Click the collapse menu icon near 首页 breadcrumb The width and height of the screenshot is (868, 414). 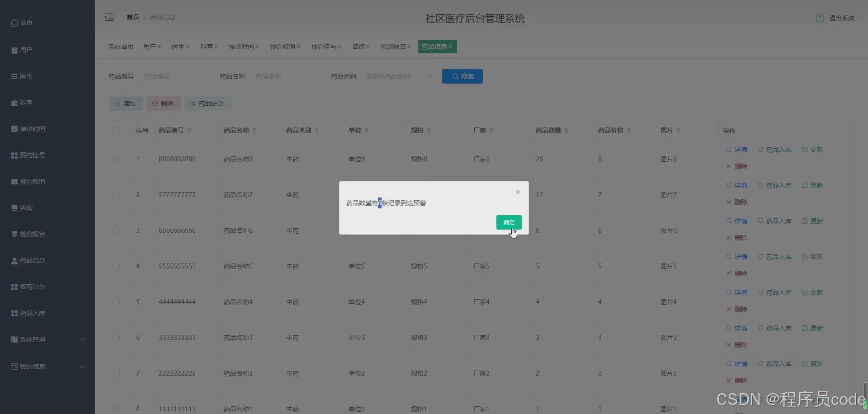tap(109, 17)
